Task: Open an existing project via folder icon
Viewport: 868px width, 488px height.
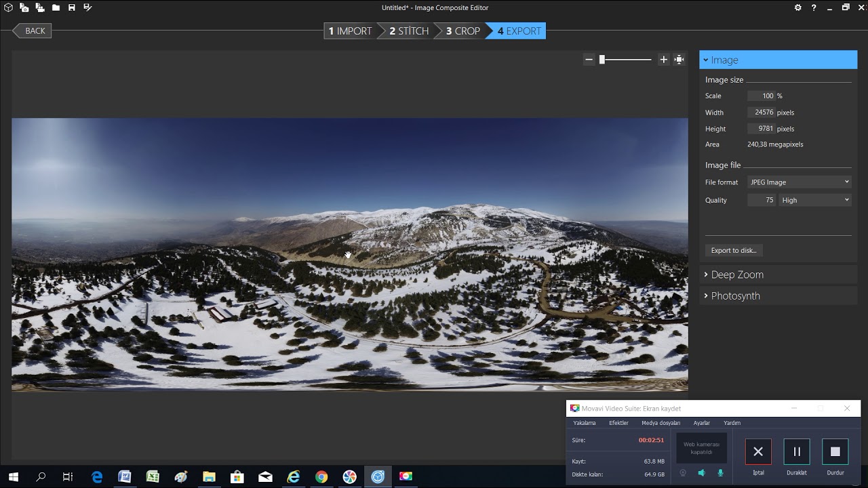Action: pos(56,7)
